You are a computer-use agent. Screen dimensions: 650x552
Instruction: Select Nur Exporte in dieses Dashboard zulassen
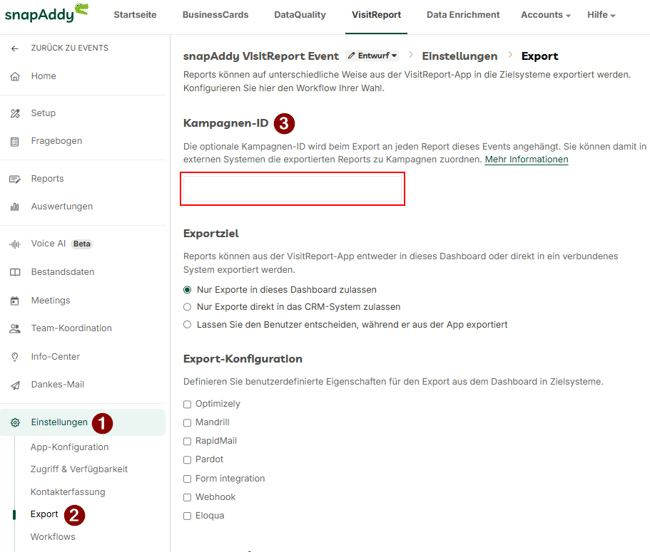pos(187,290)
